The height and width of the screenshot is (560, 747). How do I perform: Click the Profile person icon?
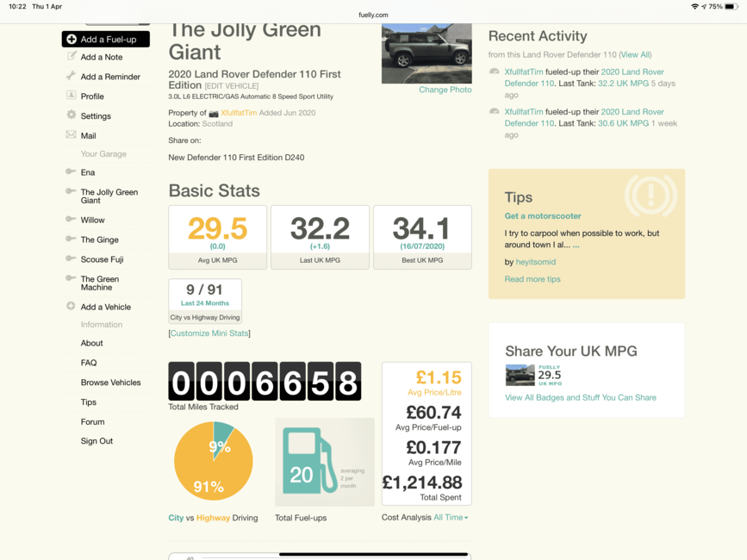point(71,96)
